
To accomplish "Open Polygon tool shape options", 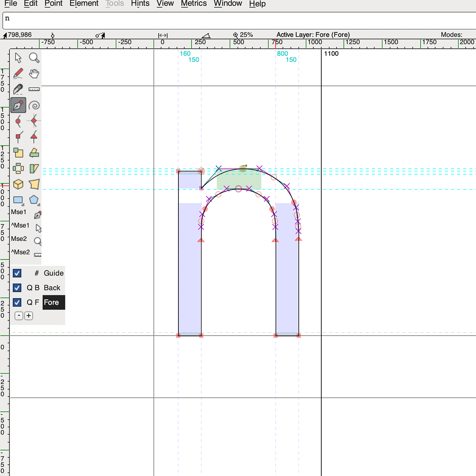I will [34, 200].
